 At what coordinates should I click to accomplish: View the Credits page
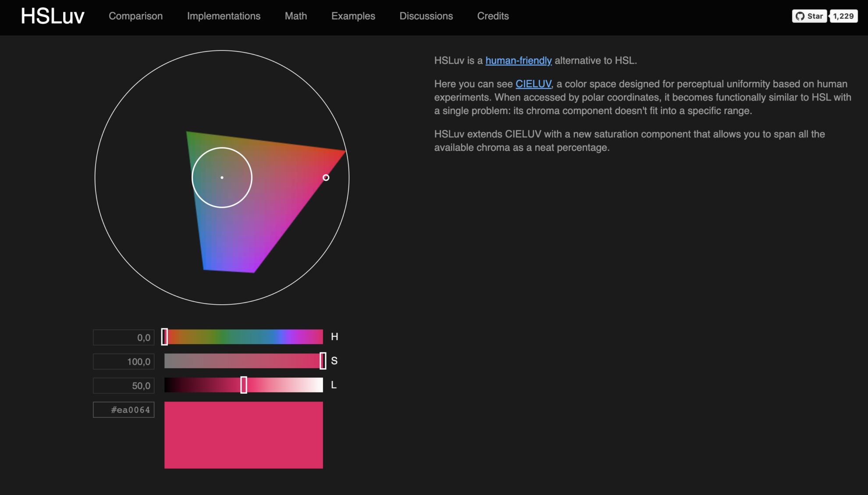point(493,16)
